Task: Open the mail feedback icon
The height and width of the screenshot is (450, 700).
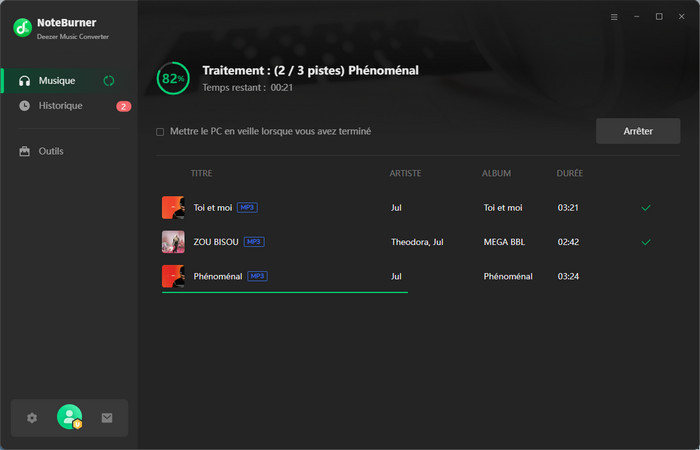Action: (107, 418)
